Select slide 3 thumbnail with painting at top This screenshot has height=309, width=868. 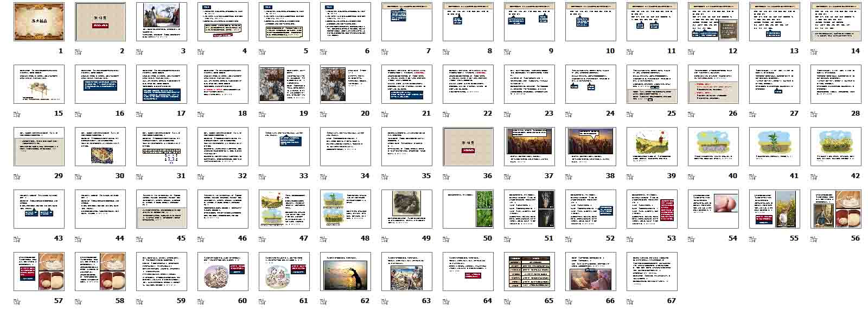pyautogui.click(x=161, y=22)
